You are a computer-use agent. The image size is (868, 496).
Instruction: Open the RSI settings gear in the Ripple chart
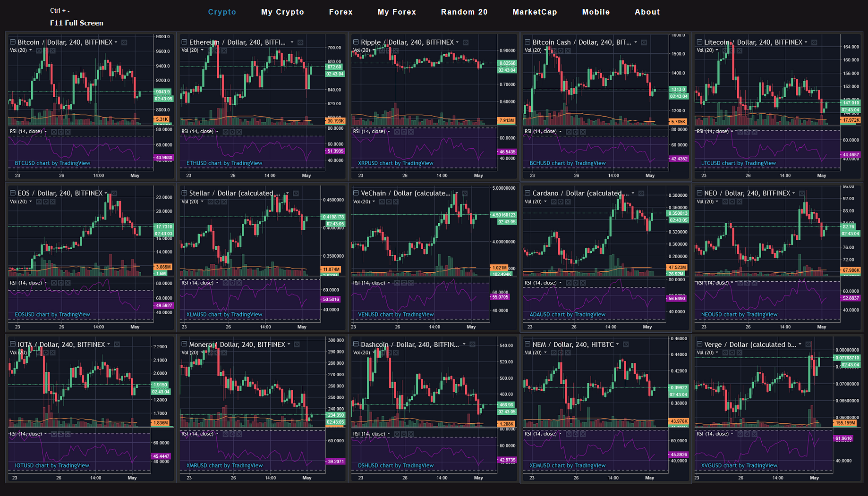tap(404, 132)
